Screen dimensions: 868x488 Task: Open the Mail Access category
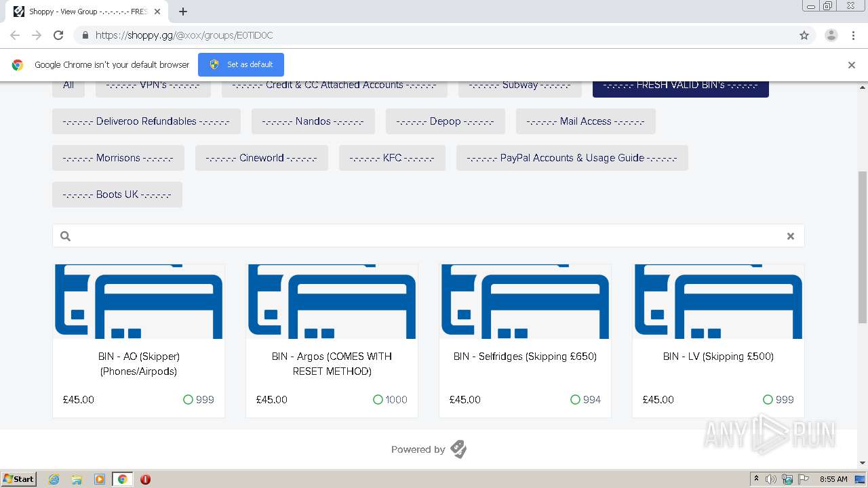tap(586, 121)
